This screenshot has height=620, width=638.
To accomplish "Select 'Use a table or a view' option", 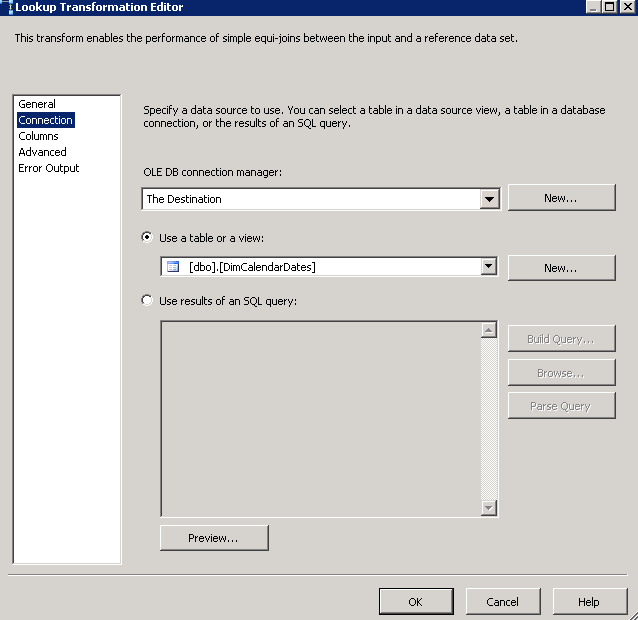I will [148, 237].
